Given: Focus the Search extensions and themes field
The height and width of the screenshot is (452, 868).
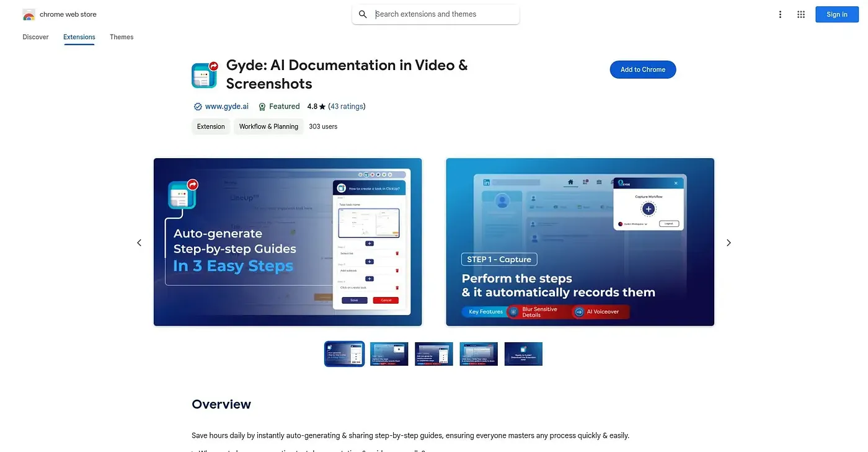Looking at the screenshot, I should pyautogui.click(x=436, y=14).
